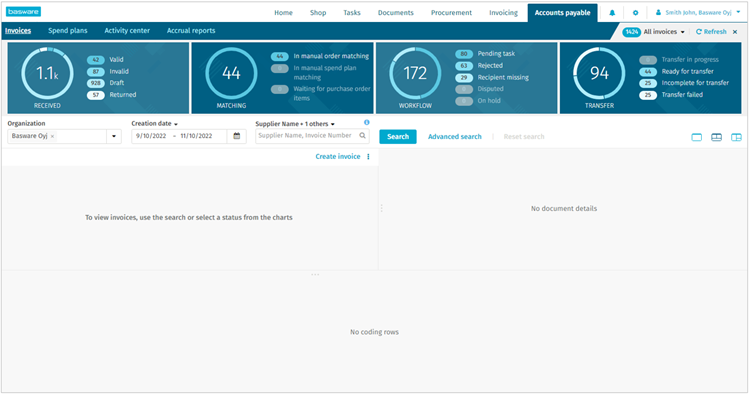Filter by Invalid status badge 87
Screen dimensions: 750x395
[96, 71]
